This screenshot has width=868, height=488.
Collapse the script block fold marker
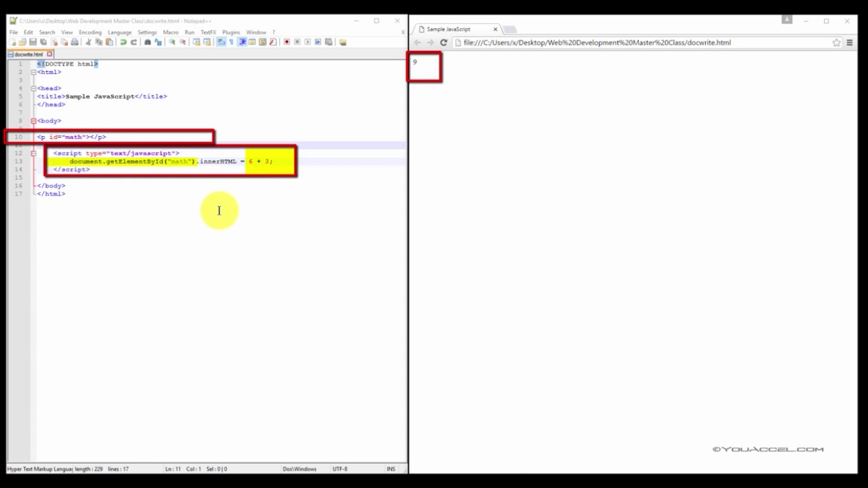tap(33, 153)
